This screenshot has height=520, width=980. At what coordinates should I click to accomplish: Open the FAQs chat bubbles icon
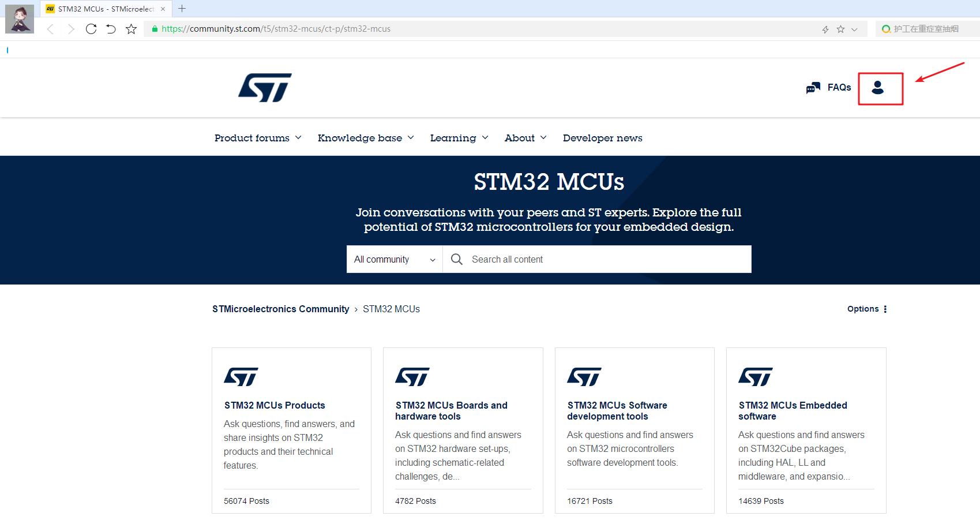[813, 88]
